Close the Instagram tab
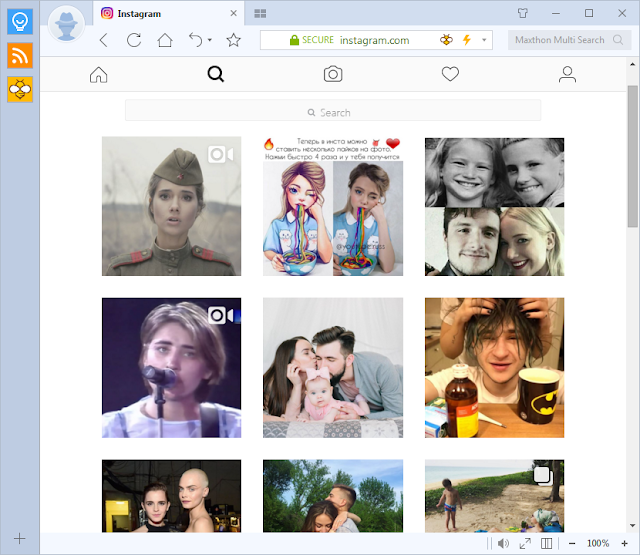 [x=233, y=13]
